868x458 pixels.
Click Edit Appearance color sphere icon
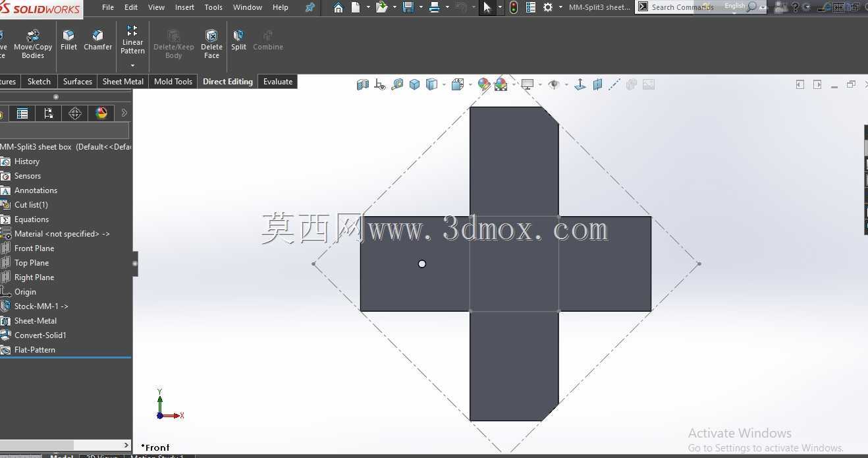click(x=484, y=84)
